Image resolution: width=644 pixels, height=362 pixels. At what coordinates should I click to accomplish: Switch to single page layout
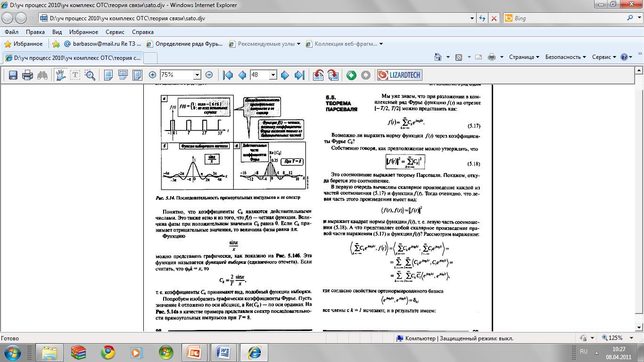pos(108,75)
